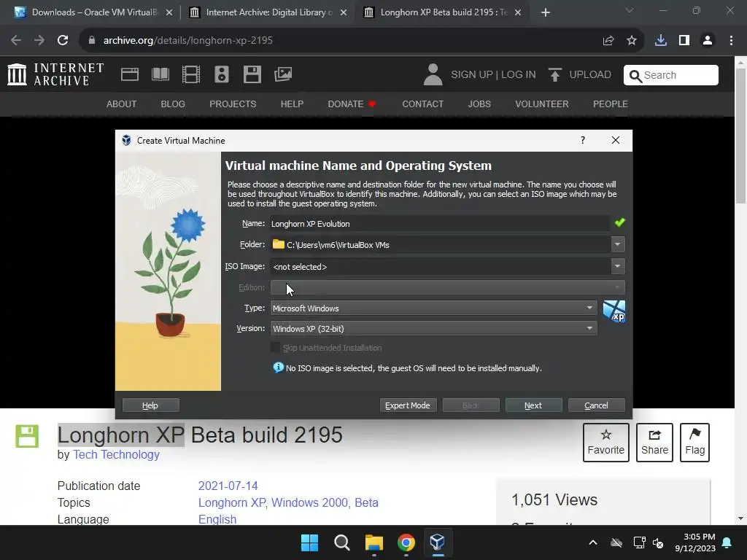The height and width of the screenshot is (560, 747).
Task: Open the Internet Archive web (Wayback) icon
Action: [130, 74]
